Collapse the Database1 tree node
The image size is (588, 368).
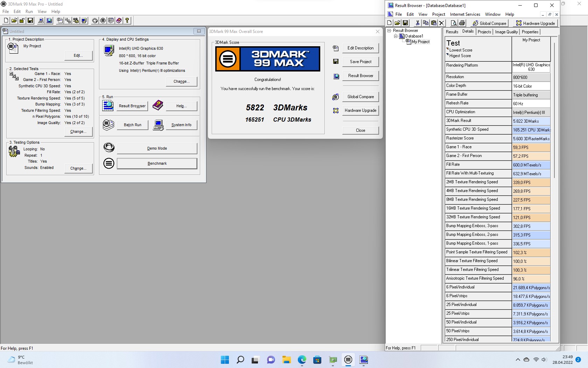395,36
